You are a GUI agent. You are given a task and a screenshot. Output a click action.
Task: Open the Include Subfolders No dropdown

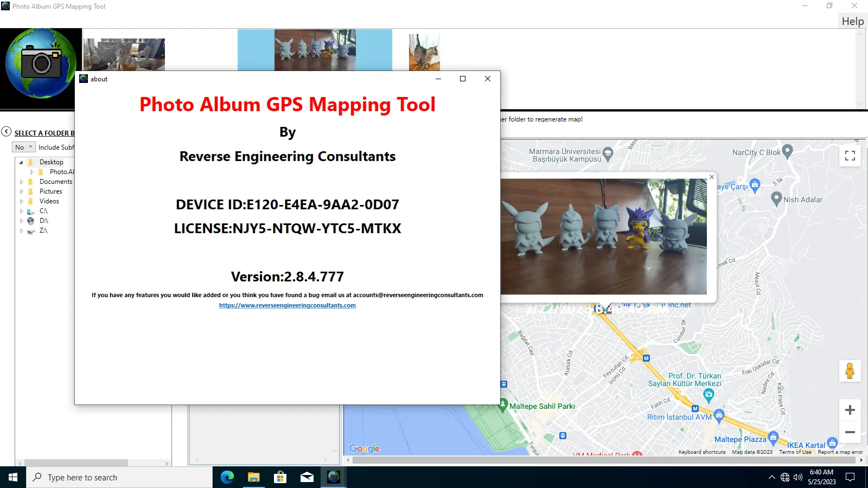pyautogui.click(x=24, y=147)
